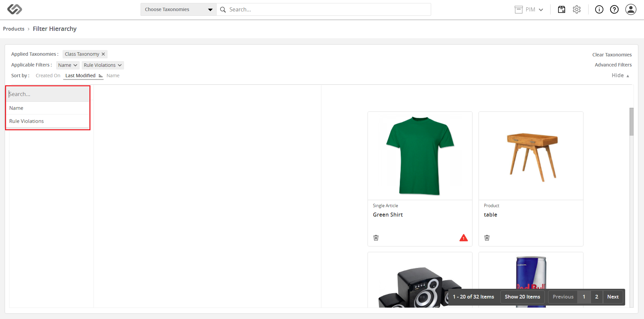Open the table product thumbnail
The height and width of the screenshot is (319, 644).
tap(531, 156)
